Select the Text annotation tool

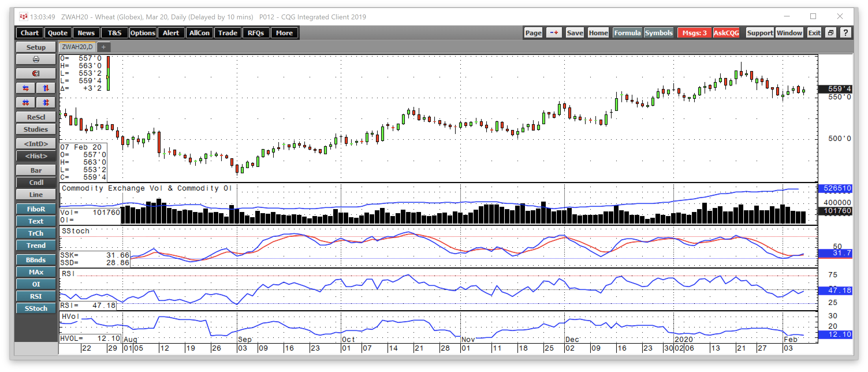36,221
